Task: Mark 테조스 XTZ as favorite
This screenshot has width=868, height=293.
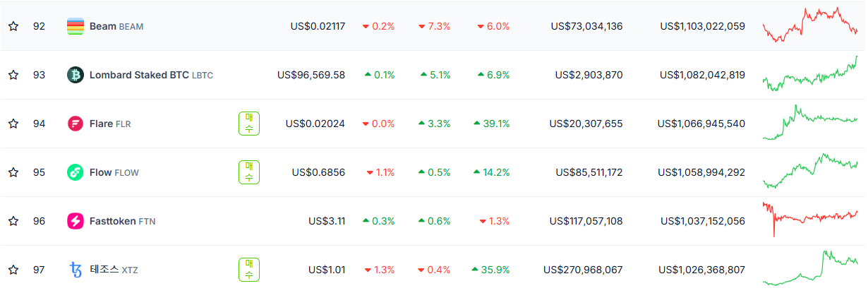Action: 13,270
